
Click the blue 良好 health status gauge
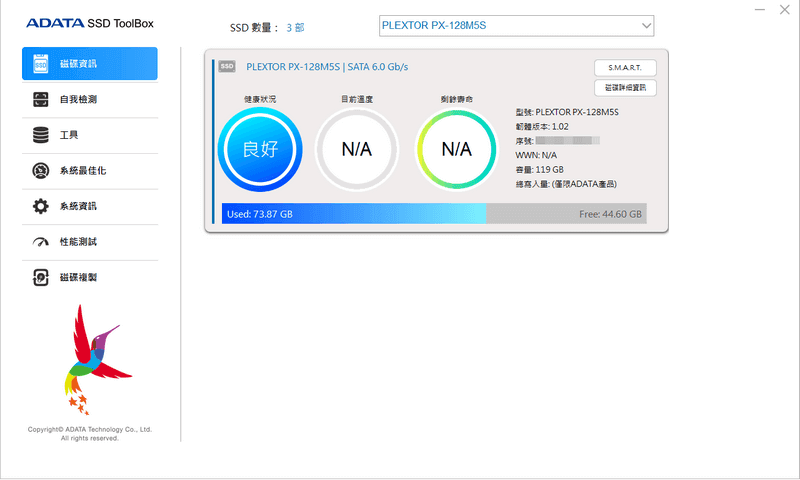[260, 149]
